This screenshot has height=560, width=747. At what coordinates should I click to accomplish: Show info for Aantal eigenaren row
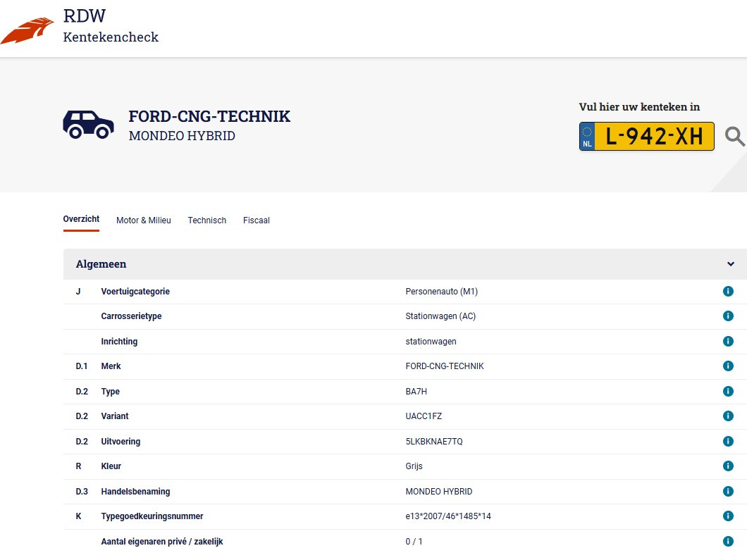(728, 542)
